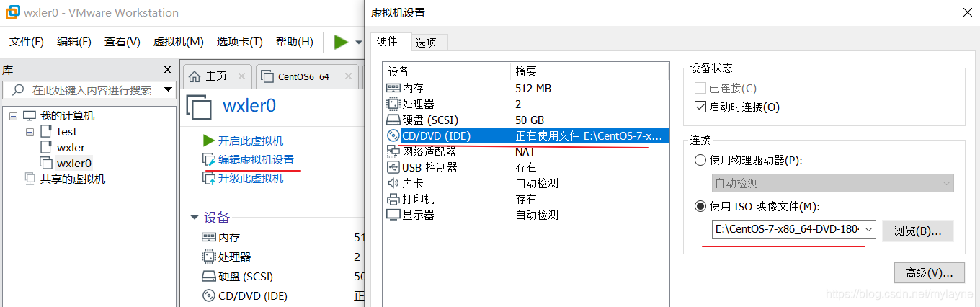Click the 浏览(B)... browse button
This screenshot has height=307, width=980.
point(917,231)
